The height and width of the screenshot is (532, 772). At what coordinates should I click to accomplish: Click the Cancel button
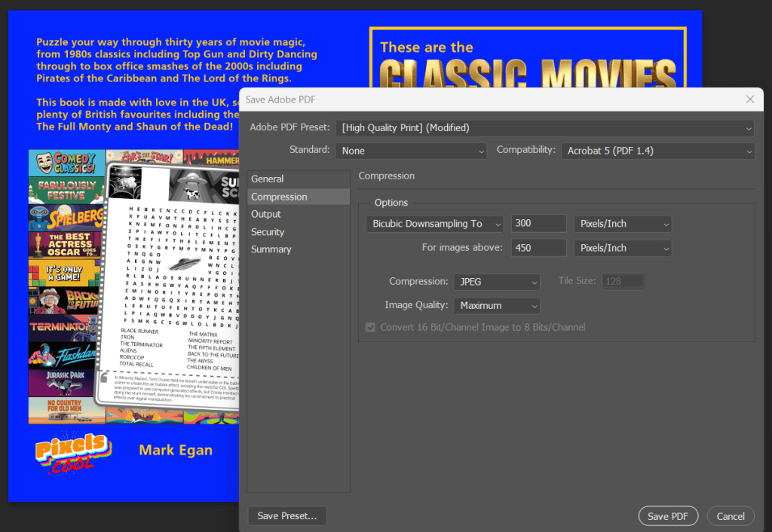731,516
